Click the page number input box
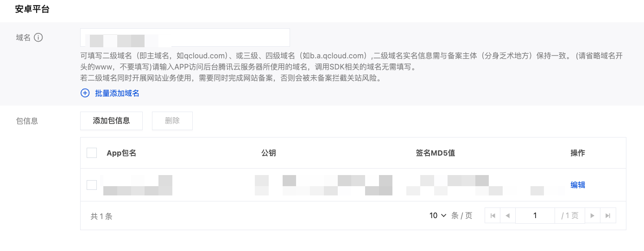The width and height of the screenshot is (644, 251). coord(535,215)
